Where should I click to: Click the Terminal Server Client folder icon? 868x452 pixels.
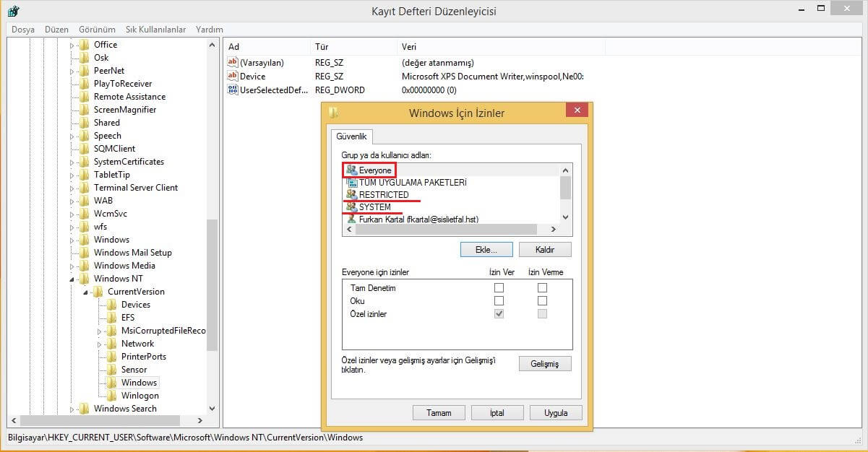[x=85, y=188]
